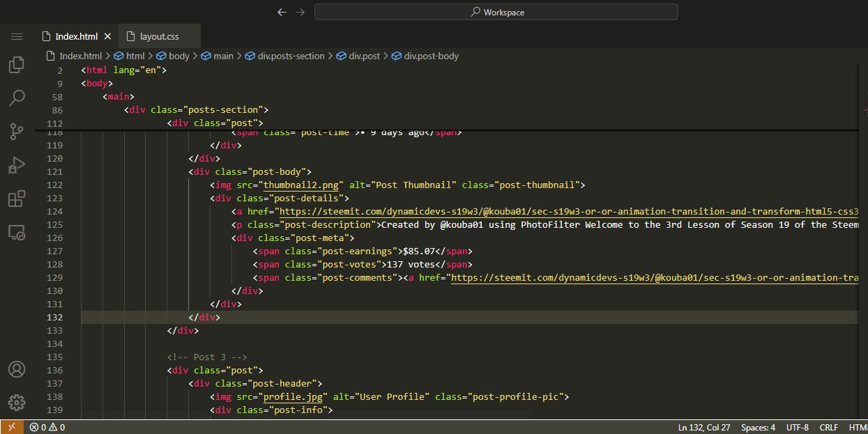Go forward using the navigation arrow
Screen dimensions: 868x434
(300, 12)
